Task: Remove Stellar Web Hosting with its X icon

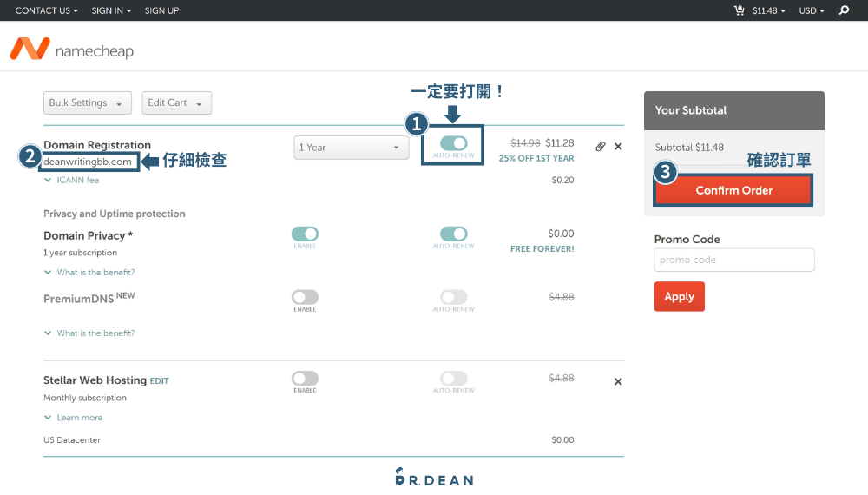Action: click(x=618, y=381)
